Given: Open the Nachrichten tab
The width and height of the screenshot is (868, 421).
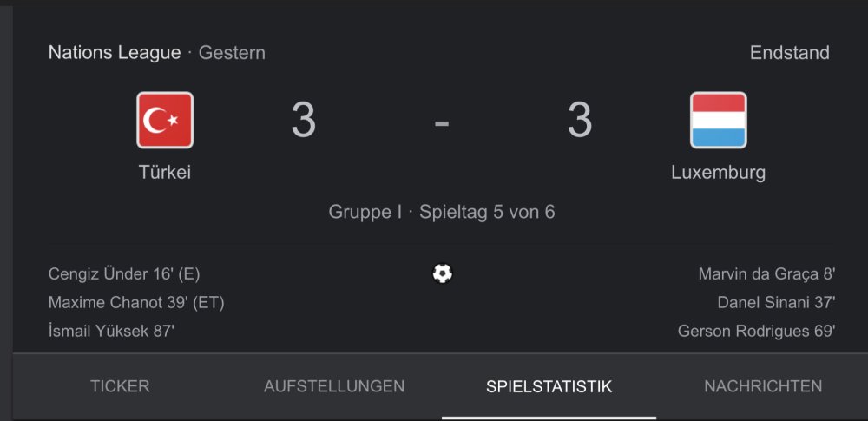Looking at the screenshot, I should pyautogui.click(x=763, y=386).
